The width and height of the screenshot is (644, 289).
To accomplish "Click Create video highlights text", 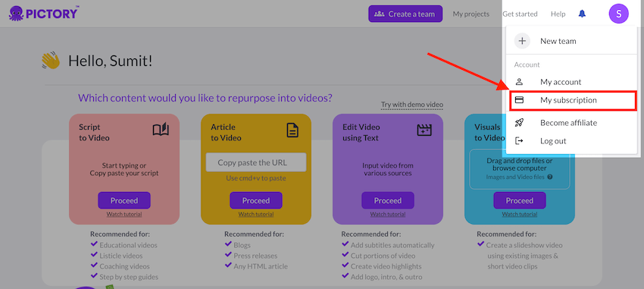I will [x=386, y=266].
